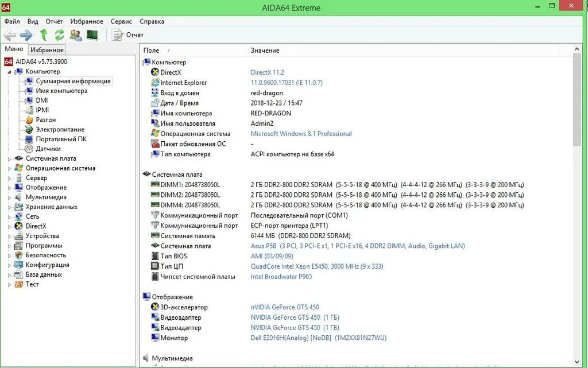This screenshot has width=588, height=368.
Task: Open the Справка menu
Action: 152,21
